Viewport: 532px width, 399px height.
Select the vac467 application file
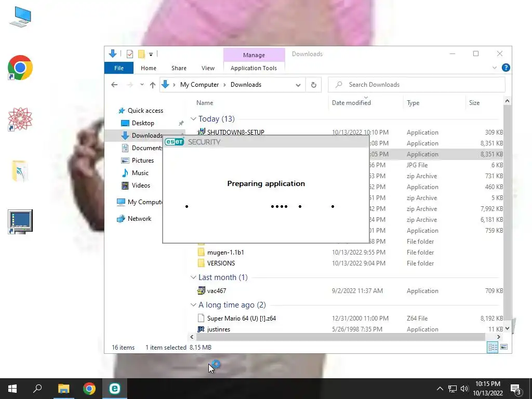point(217,291)
